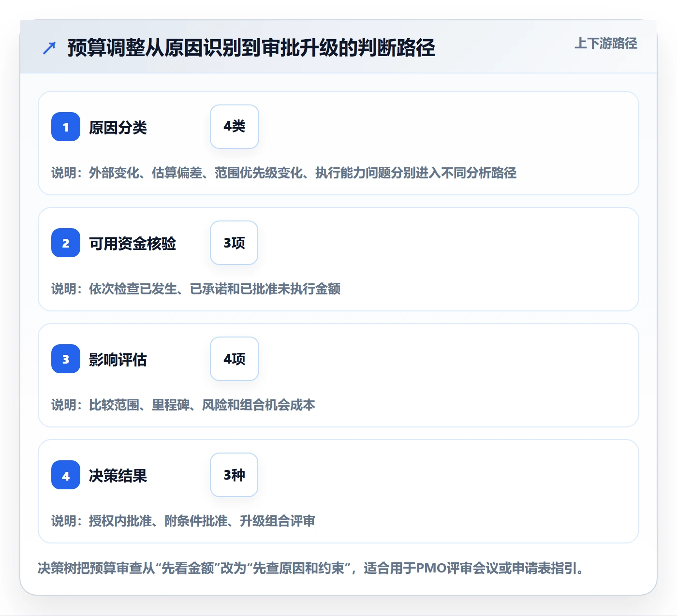This screenshot has width=677, height=616.
Task: Select the 4类 count chip
Action: pyautogui.click(x=235, y=127)
